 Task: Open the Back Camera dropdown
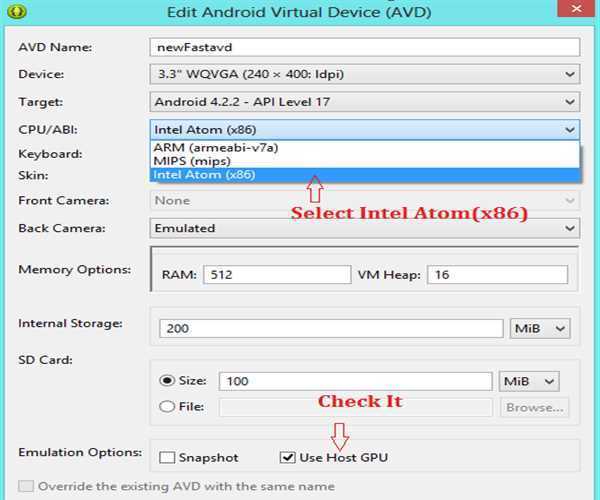tap(364, 228)
